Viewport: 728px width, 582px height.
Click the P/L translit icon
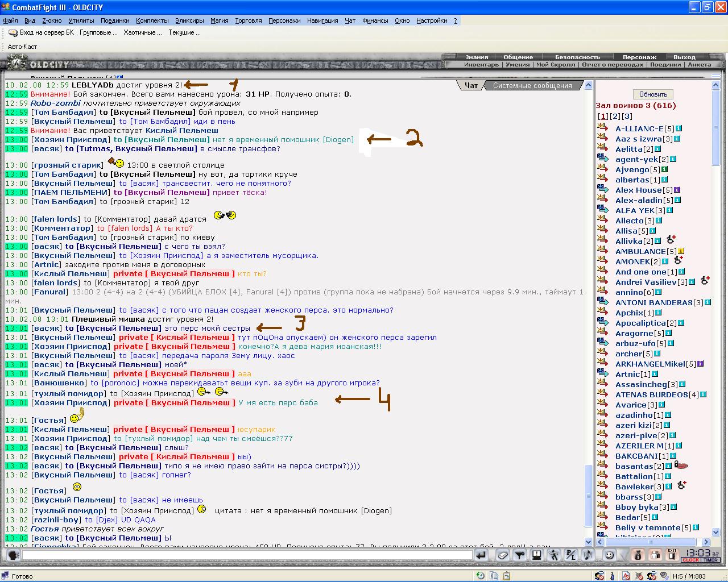570,555
